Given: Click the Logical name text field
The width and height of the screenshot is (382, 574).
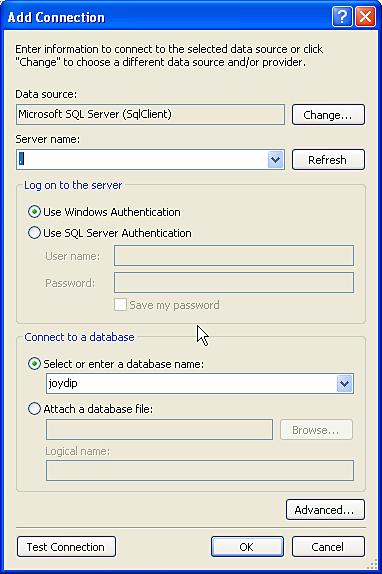Looking at the screenshot, I should pyautogui.click(x=200, y=470).
